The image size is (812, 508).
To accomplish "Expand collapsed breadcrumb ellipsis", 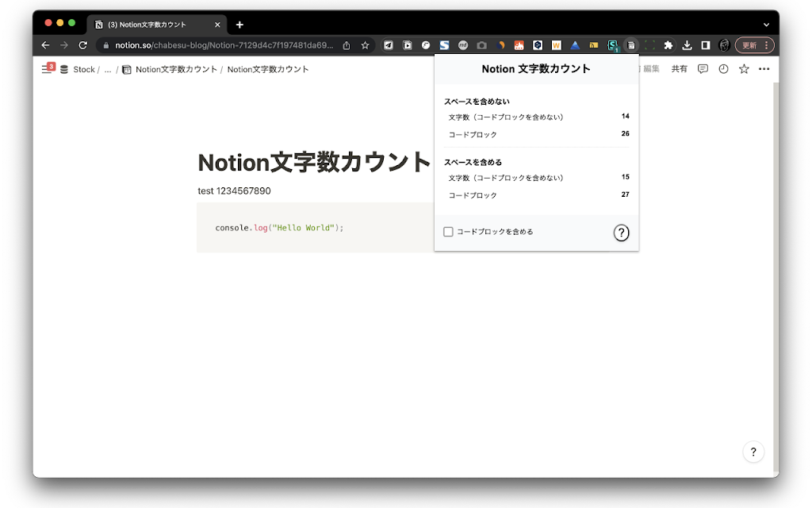I will (x=108, y=69).
